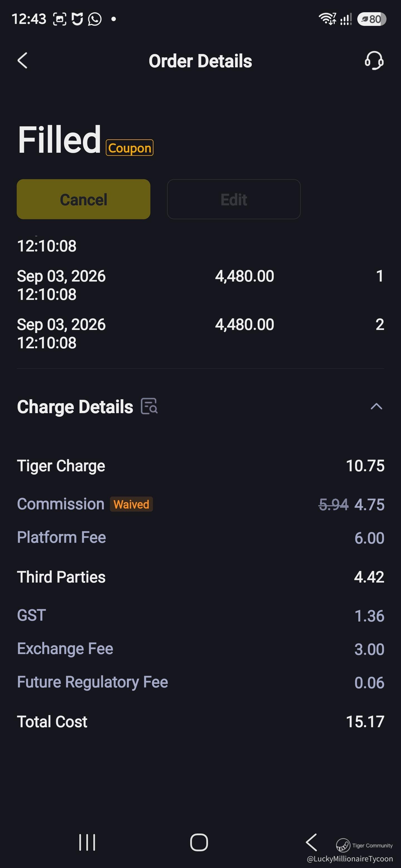Screen dimensions: 401x868
Task: Collapse the Charge Details section
Action: [376, 406]
